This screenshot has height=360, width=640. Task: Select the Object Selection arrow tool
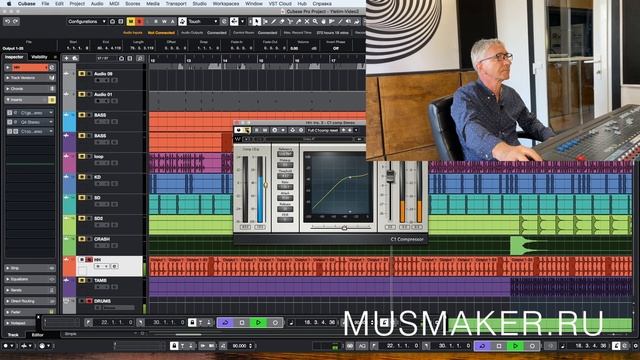[x=256, y=22]
